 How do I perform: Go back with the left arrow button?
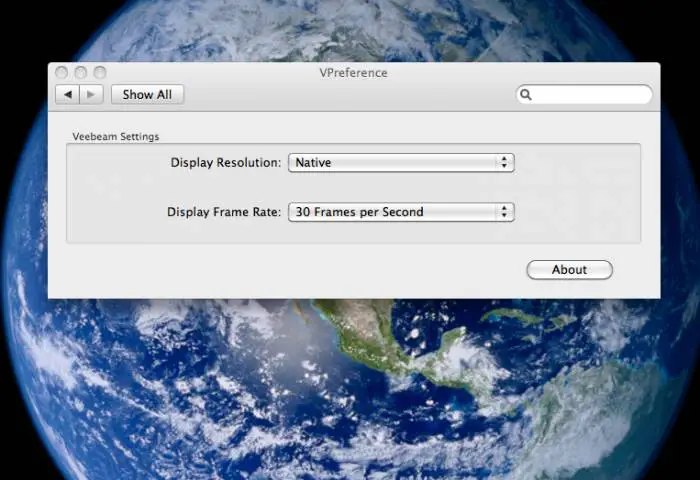click(x=67, y=95)
